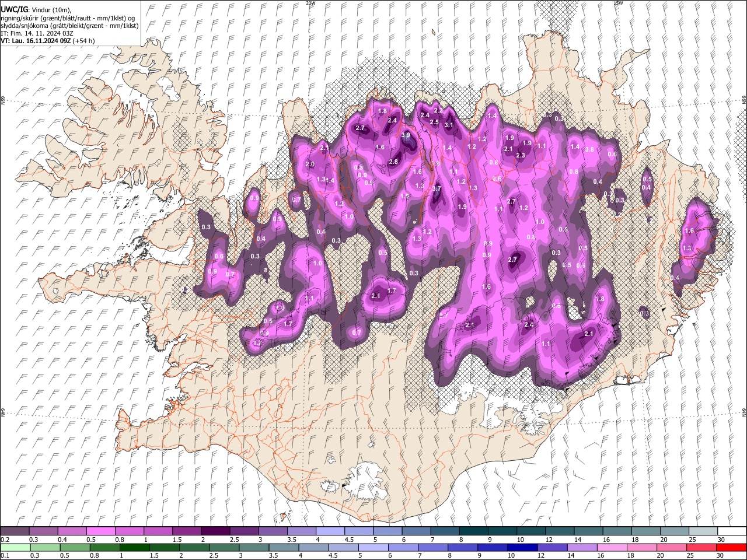Click the 'slydda/snjókoma' legend description line
This screenshot has width=747, height=560.
tap(69, 26)
